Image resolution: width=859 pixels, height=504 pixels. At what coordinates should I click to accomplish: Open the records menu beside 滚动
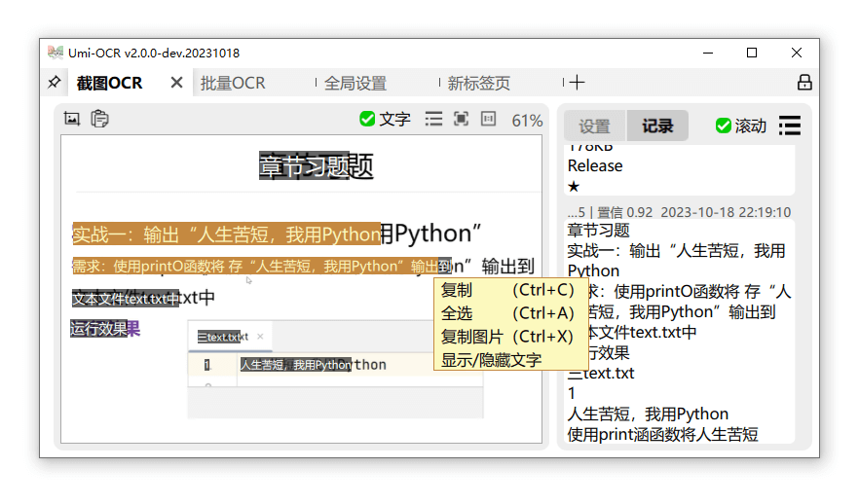[x=790, y=126]
